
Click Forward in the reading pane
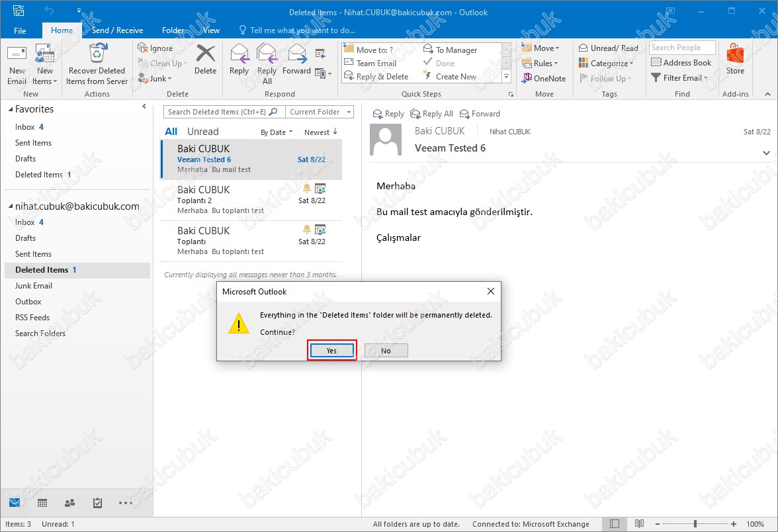tap(480, 114)
